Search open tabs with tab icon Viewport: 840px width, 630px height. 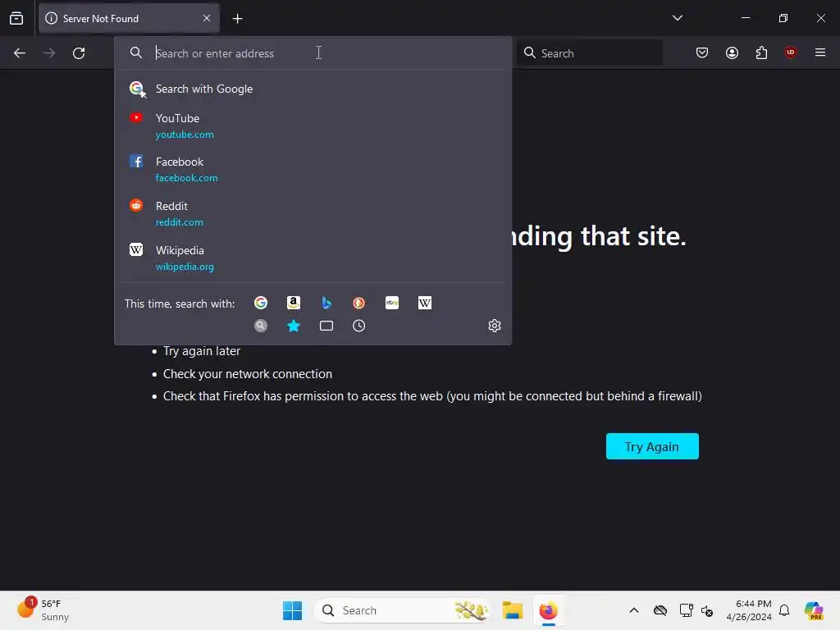coord(326,326)
